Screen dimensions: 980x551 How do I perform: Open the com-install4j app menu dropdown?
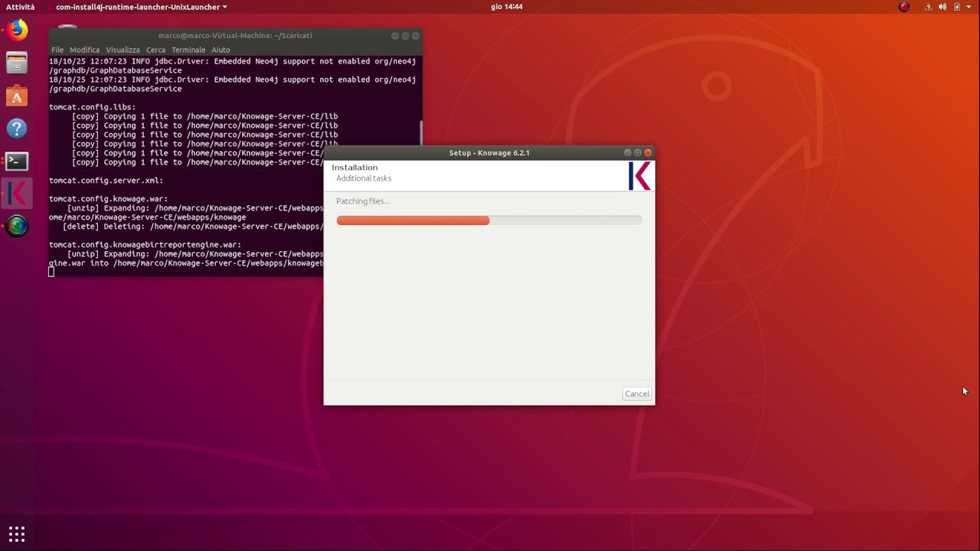141,7
